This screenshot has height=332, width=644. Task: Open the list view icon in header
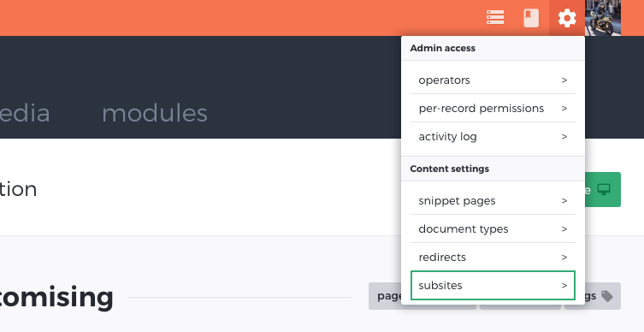pyautogui.click(x=495, y=18)
